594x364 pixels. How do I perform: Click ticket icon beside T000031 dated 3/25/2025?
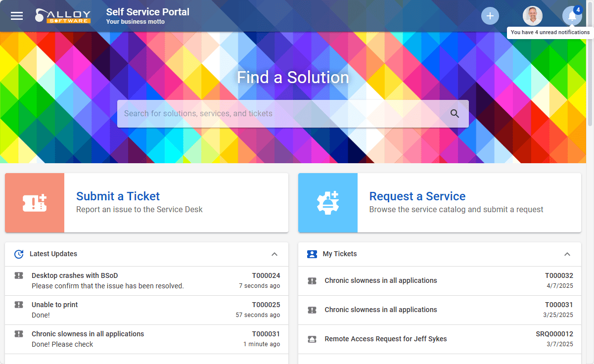tap(312, 310)
